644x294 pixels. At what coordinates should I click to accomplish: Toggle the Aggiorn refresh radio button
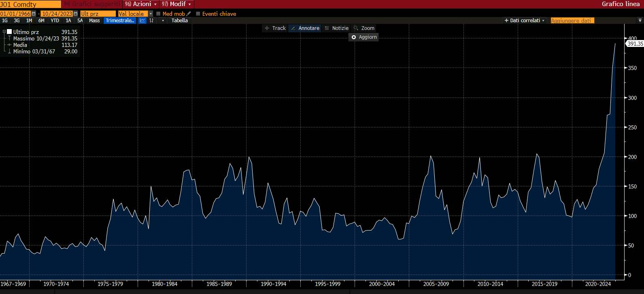pos(354,37)
